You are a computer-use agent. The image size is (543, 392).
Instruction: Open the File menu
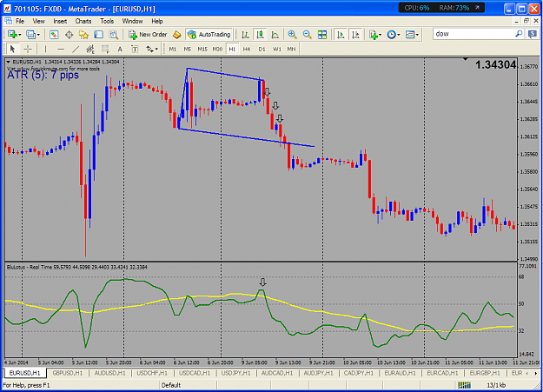[x=20, y=21]
